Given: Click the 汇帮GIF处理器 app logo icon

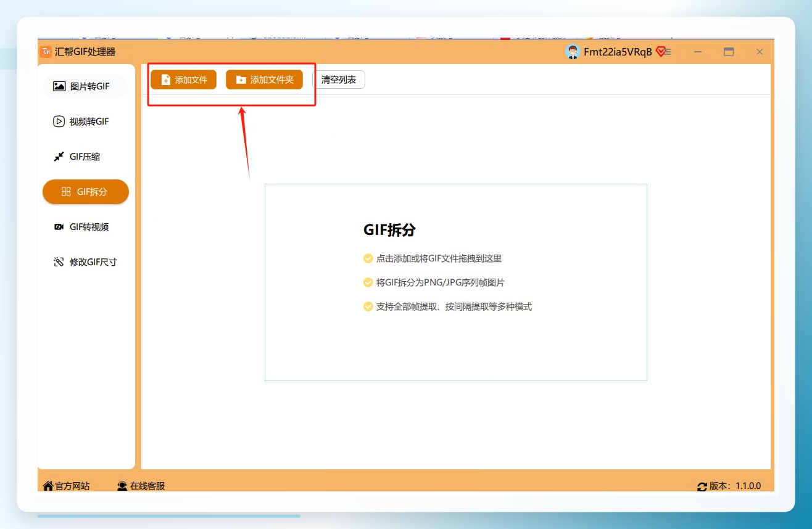Looking at the screenshot, I should (x=46, y=52).
